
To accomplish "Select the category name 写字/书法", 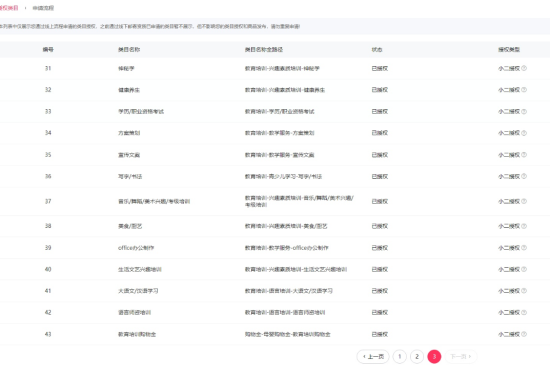I will (130, 177).
